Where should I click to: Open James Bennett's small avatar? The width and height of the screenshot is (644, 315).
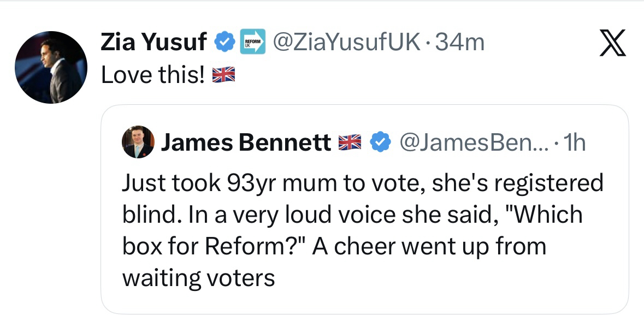click(138, 142)
